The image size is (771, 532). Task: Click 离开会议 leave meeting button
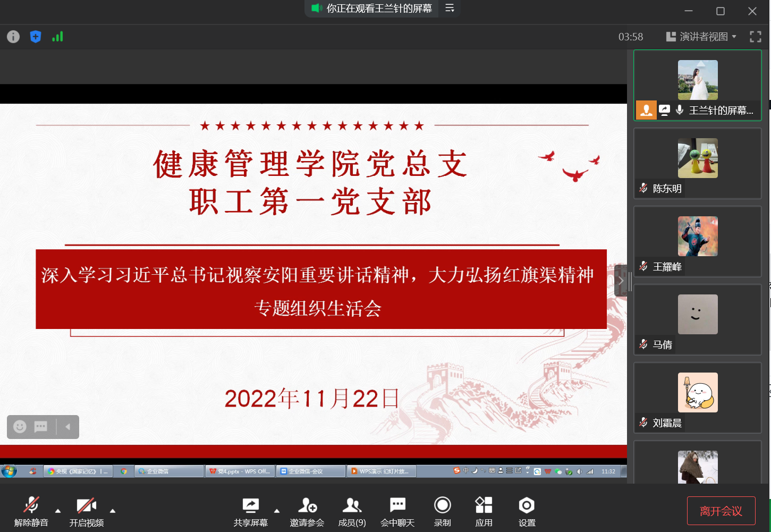tap(721, 511)
